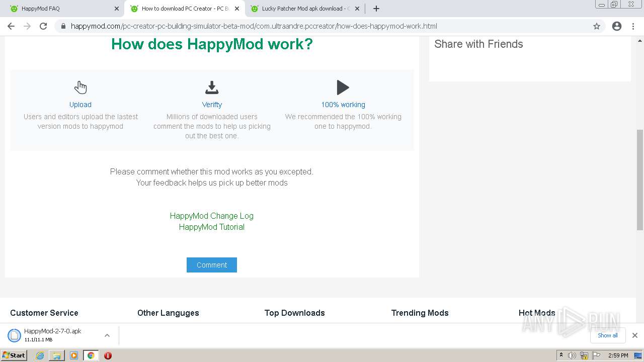
Task: Open the HappyMod Change Log link
Action: point(212,216)
